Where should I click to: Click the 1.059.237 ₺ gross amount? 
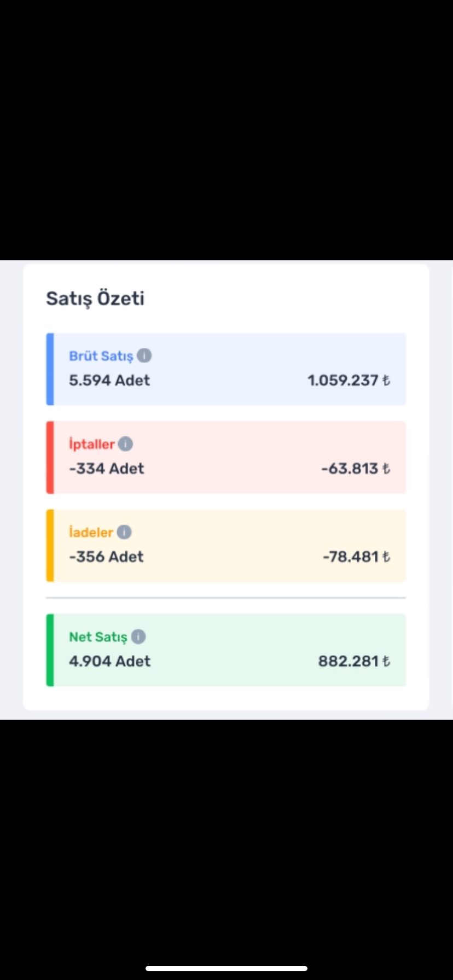(x=349, y=380)
